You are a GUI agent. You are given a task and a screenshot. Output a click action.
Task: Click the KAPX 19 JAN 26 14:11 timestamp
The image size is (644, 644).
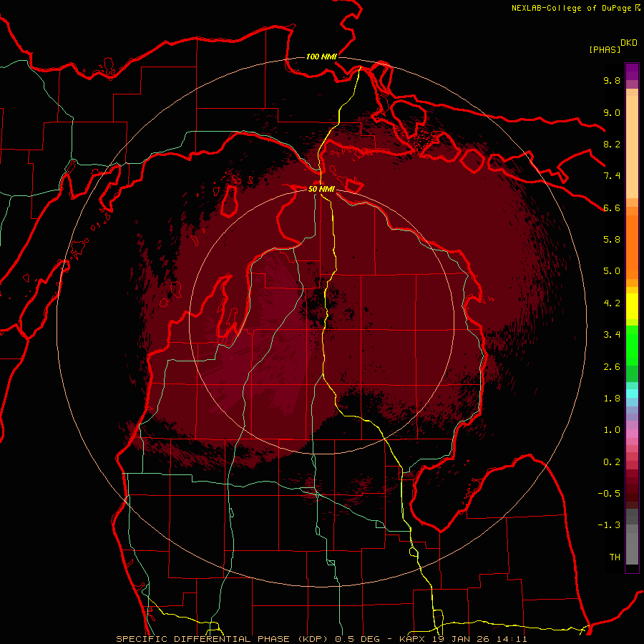[463, 639]
